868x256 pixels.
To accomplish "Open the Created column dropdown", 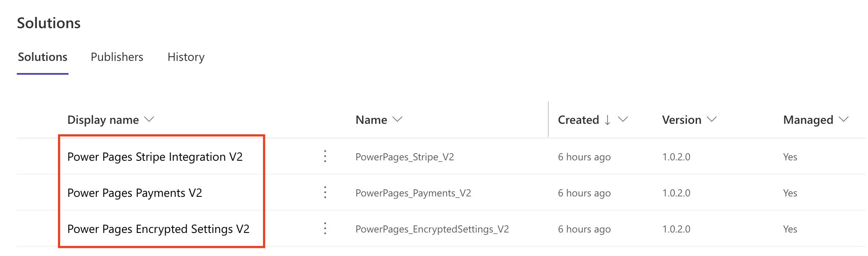I will click(623, 120).
